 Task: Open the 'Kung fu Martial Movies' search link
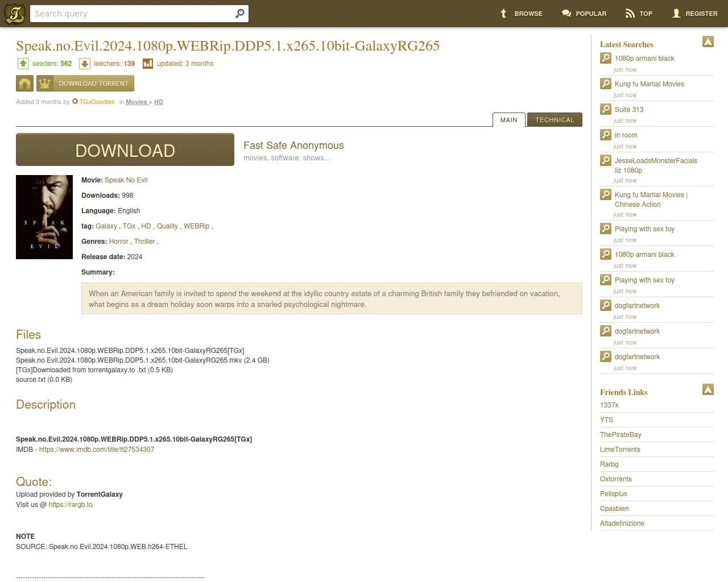(x=650, y=84)
